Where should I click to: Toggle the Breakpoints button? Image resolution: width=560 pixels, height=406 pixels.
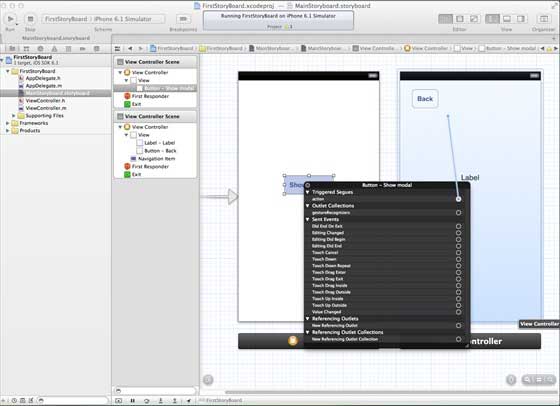click(183, 19)
